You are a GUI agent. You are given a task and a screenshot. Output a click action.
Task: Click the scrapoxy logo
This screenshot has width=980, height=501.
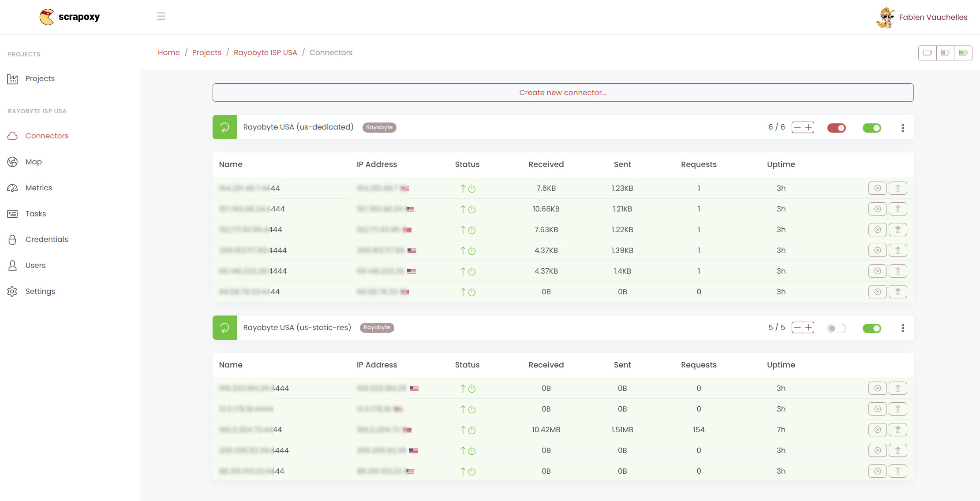pyautogui.click(x=69, y=17)
